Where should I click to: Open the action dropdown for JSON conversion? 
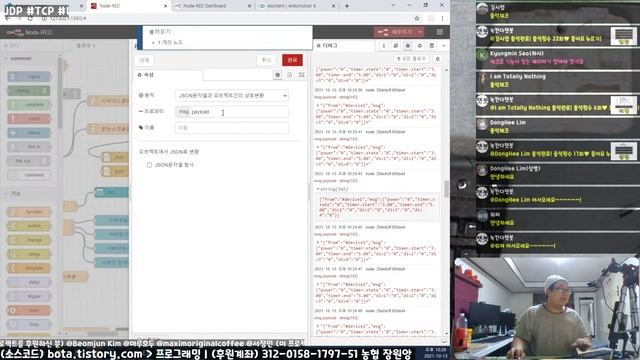pos(232,96)
